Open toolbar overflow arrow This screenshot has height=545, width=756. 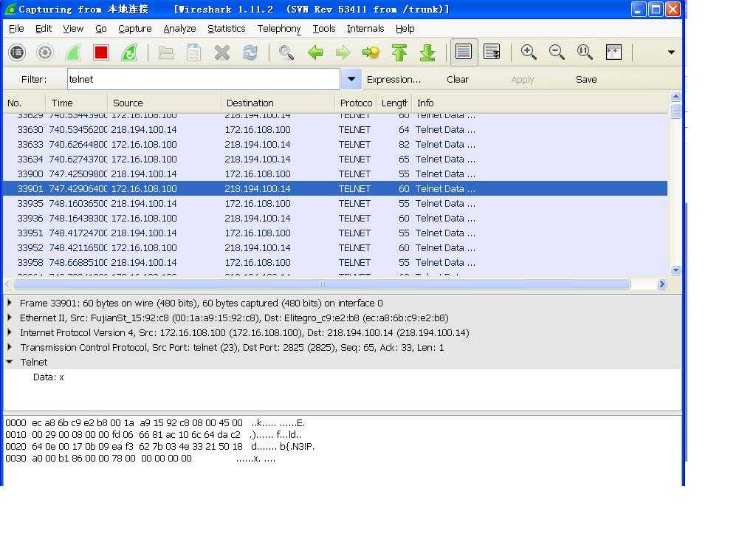671,52
